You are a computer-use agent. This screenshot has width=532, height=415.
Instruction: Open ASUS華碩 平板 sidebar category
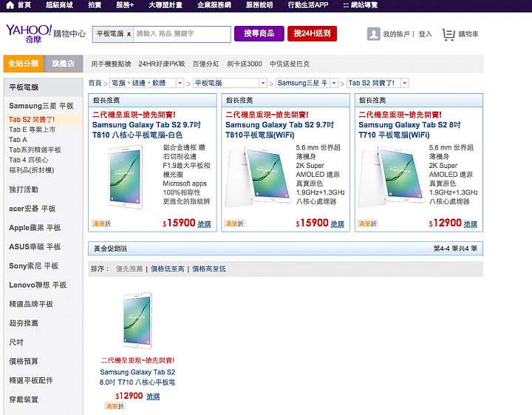coord(35,247)
